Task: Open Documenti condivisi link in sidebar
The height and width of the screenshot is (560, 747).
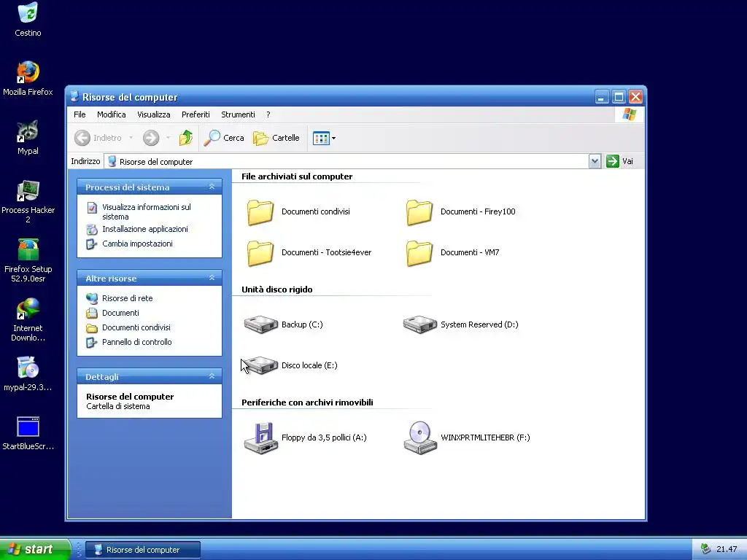Action: (x=136, y=327)
